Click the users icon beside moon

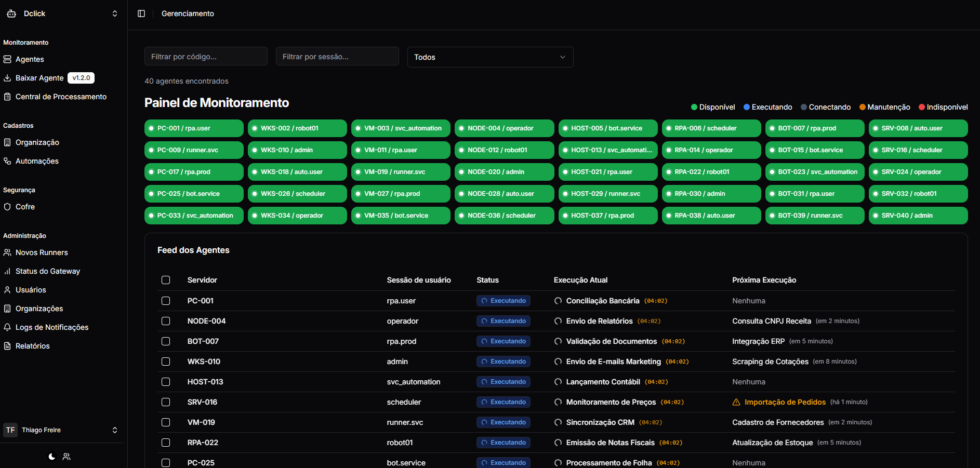coord(67,457)
